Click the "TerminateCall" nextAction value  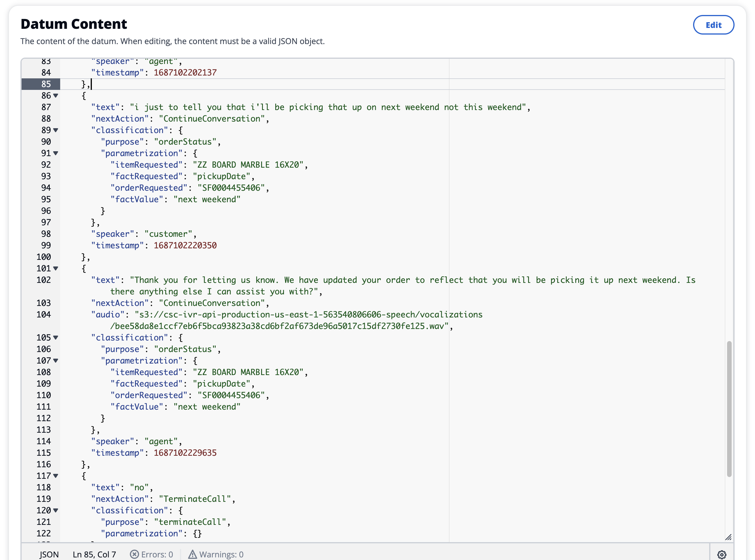point(195,499)
